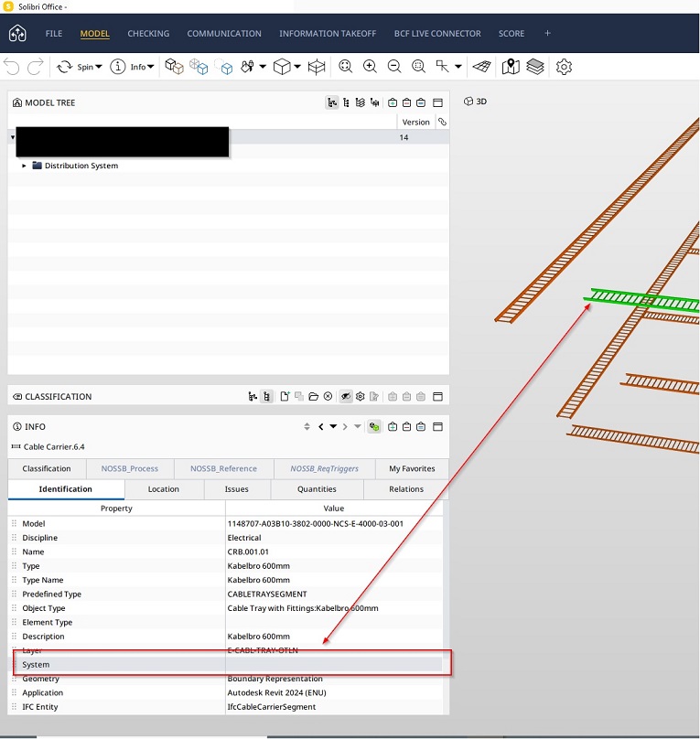Click the Solibri home logo icon
The image size is (700, 739).
click(17, 34)
